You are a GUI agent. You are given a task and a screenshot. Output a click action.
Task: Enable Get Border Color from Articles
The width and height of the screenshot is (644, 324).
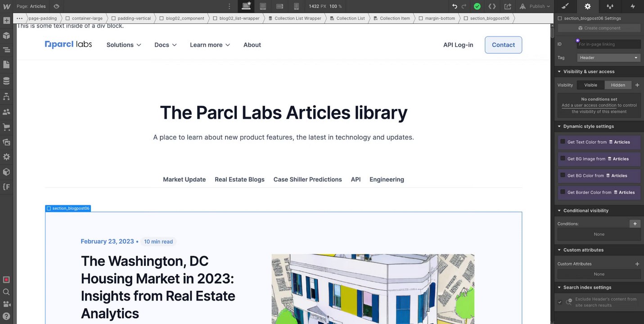point(563,192)
